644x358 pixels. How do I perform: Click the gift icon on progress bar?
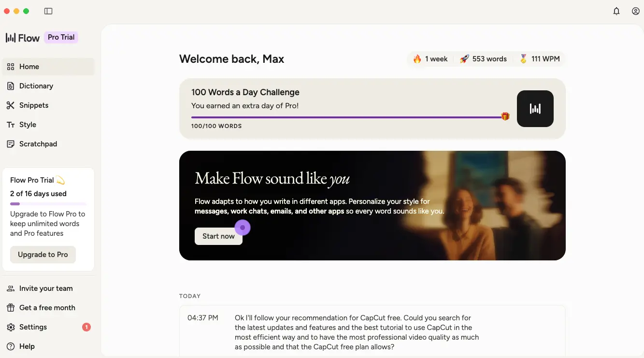(505, 116)
